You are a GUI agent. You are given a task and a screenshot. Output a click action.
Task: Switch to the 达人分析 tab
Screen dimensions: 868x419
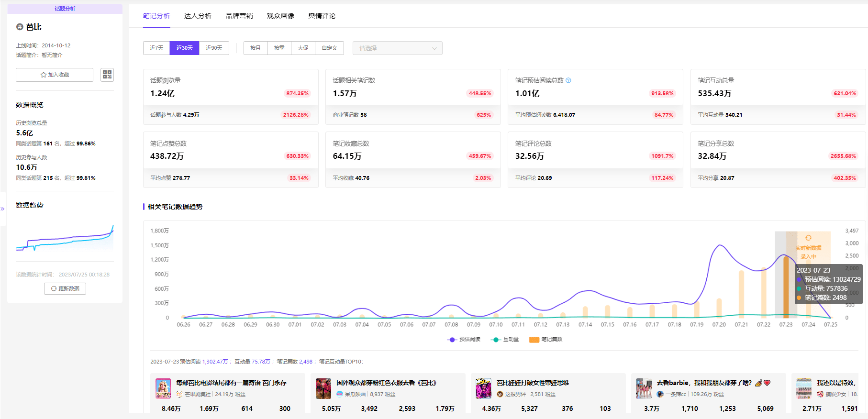(x=198, y=16)
